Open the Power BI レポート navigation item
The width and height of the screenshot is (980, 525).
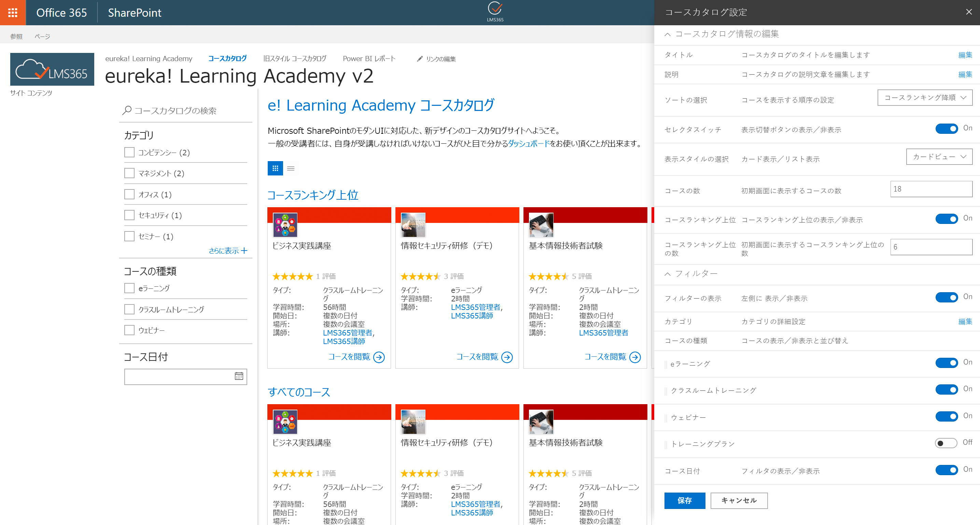(x=369, y=59)
